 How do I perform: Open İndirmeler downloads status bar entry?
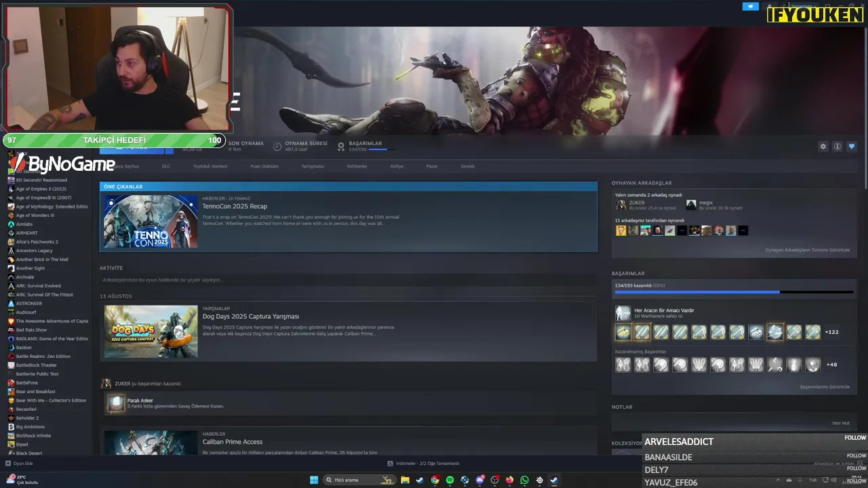pos(423,464)
